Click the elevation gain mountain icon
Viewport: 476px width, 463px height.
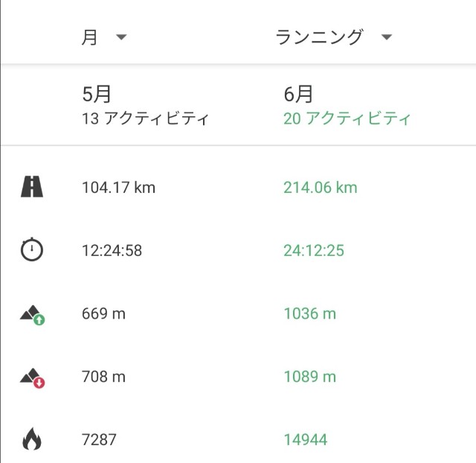(33, 315)
